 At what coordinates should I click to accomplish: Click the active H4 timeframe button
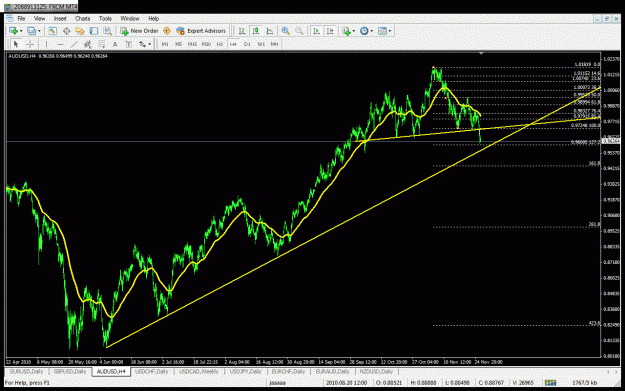pyautogui.click(x=233, y=44)
